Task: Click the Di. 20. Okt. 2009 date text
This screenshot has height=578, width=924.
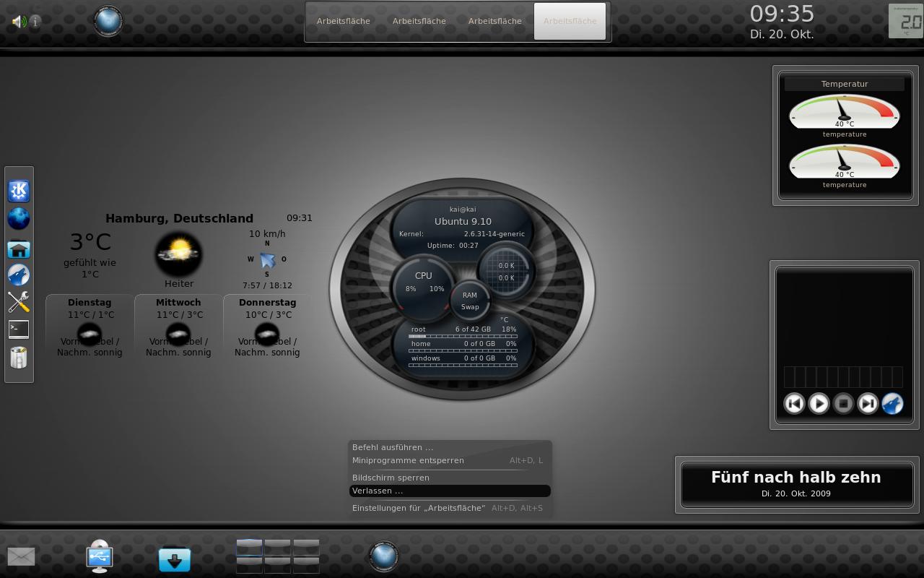Action: [796, 493]
